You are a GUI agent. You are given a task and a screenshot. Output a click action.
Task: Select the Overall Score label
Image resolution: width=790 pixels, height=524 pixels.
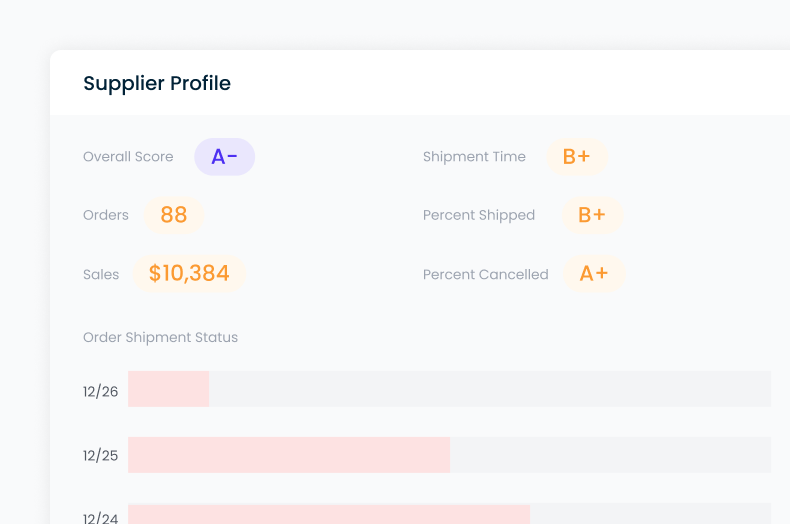coord(128,157)
